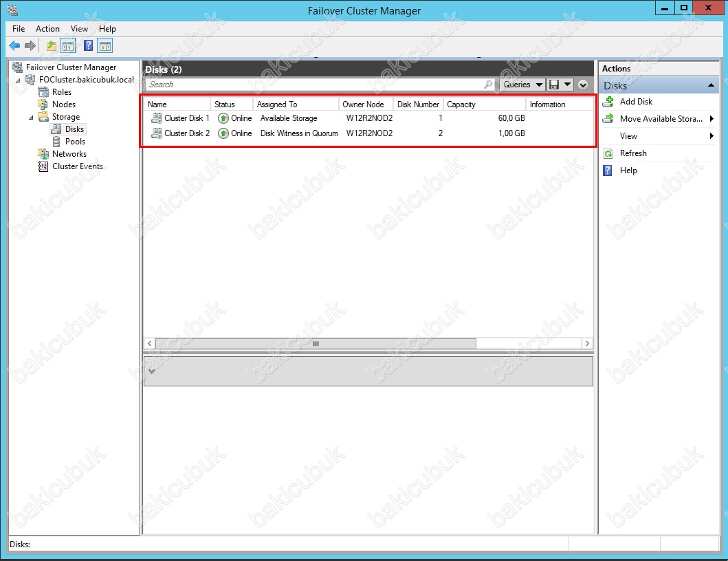Click the Forward arrow toolbar icon
Viewport: 728px width, 561px height.
[30, 45]
